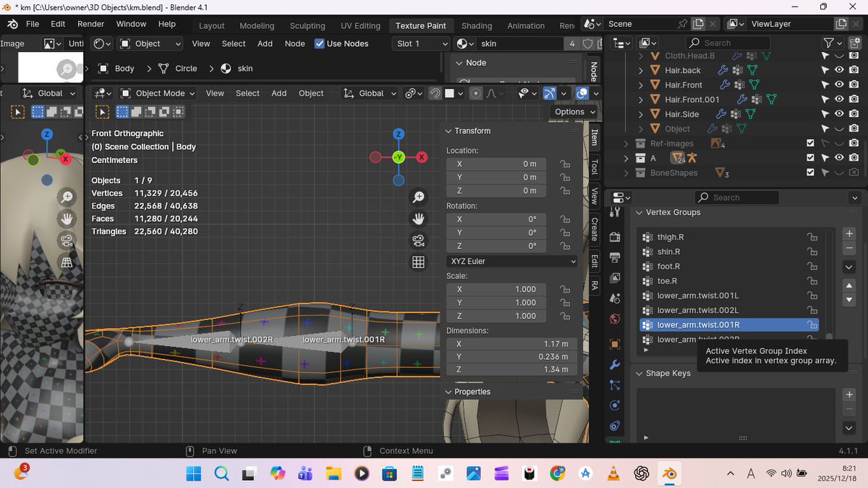Expand the Hair.back tree item

[640, 70]
